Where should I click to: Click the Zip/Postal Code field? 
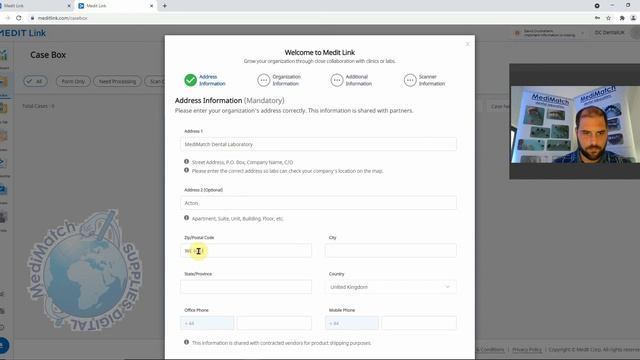tap(246, 251)
